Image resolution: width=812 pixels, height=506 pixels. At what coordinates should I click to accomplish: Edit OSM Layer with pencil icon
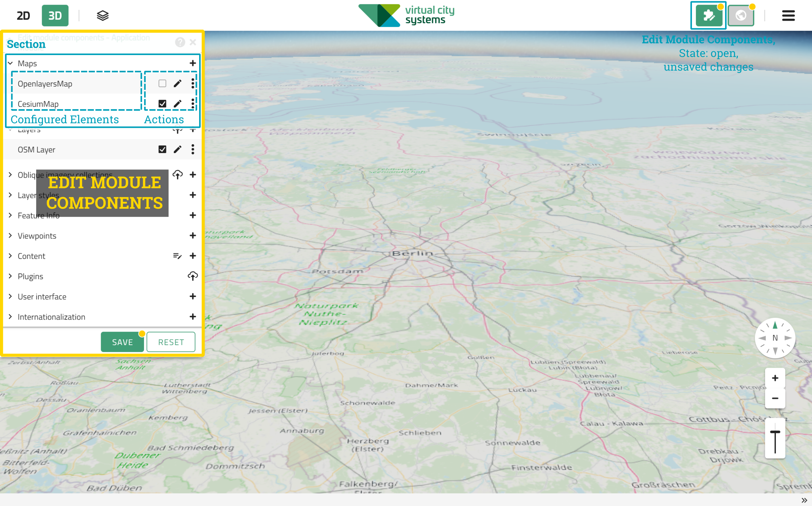177,149
